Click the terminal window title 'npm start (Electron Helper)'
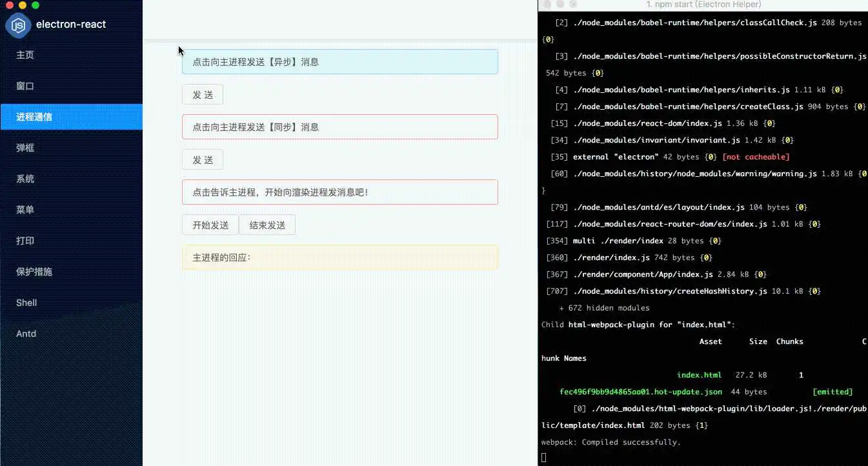868x466 pixels. coord(703,5)
